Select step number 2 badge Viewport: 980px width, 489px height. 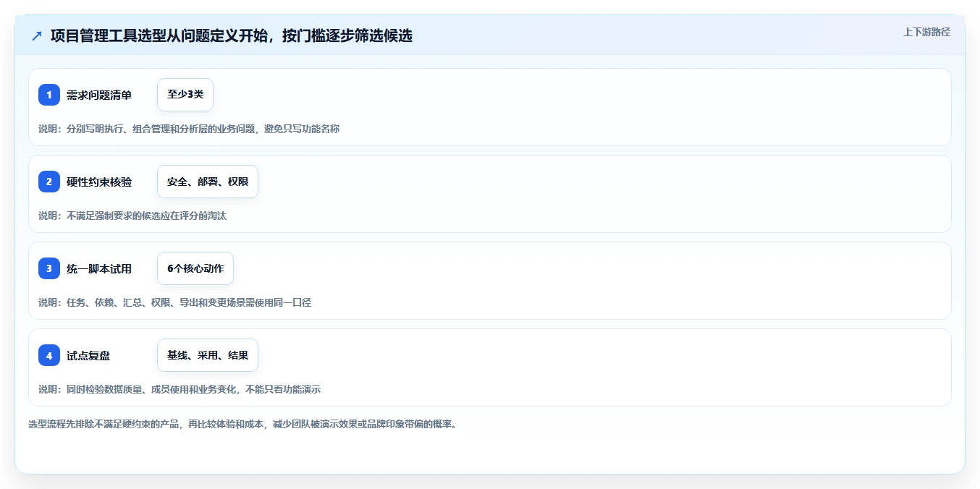pyautogui.click(x=49, y=182)
